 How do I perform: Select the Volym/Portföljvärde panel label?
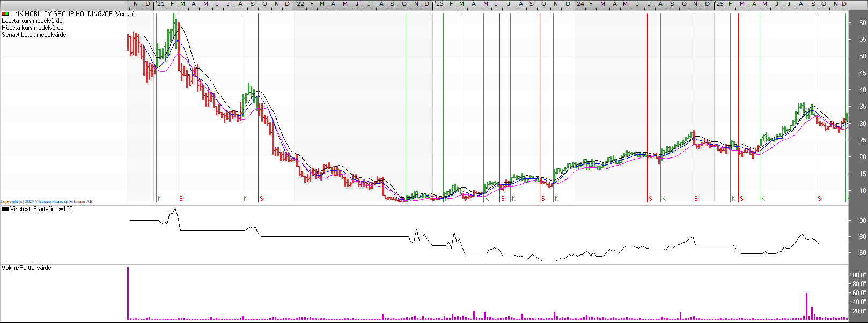click(x=26, y=268)
